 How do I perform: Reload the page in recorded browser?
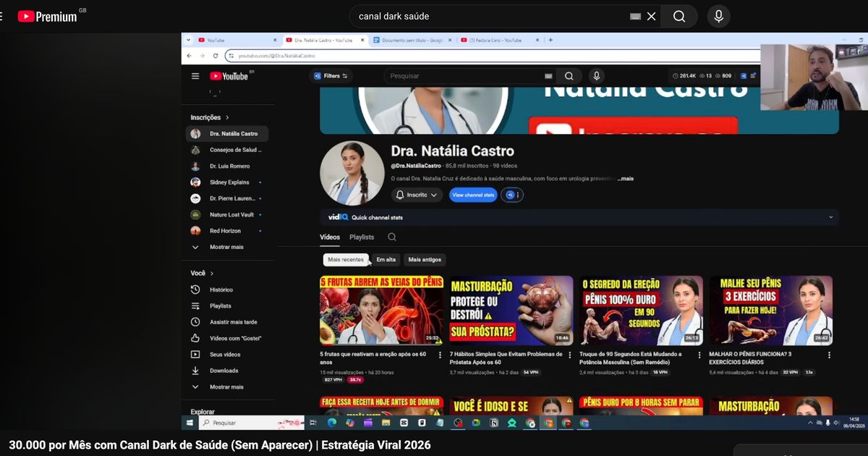point(214,56)
